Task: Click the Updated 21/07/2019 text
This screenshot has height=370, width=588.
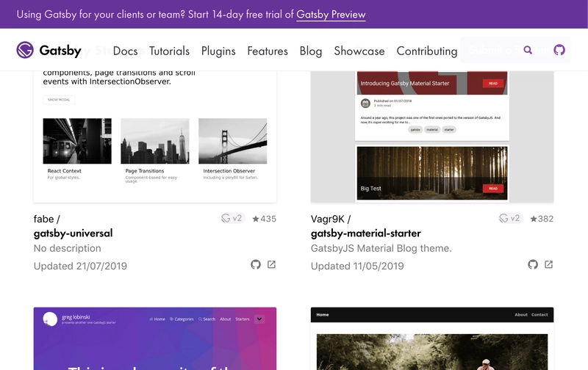Action: (x=80, y=266)
